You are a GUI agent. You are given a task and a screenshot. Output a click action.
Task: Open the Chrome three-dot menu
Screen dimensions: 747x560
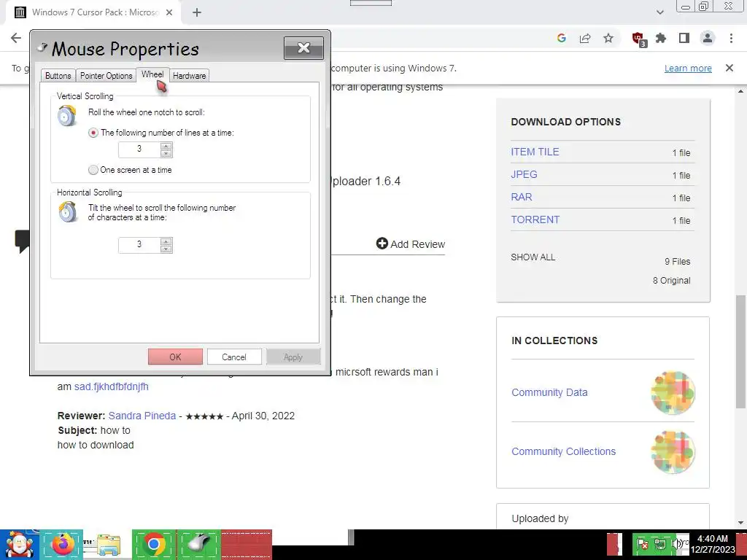[731, 38]
